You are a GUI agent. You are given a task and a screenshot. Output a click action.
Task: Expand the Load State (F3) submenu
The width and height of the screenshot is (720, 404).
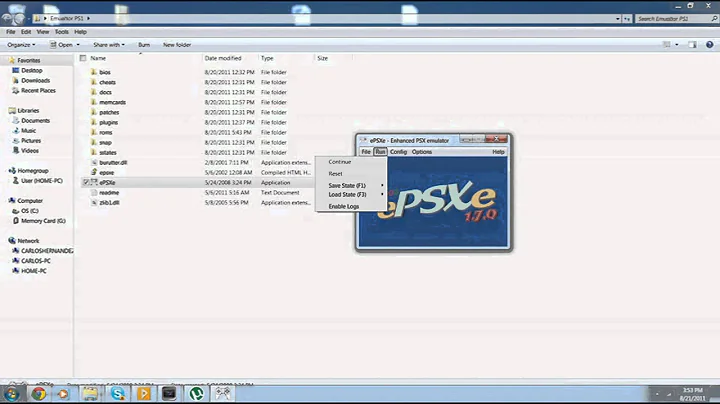click(x=382, y=195)
